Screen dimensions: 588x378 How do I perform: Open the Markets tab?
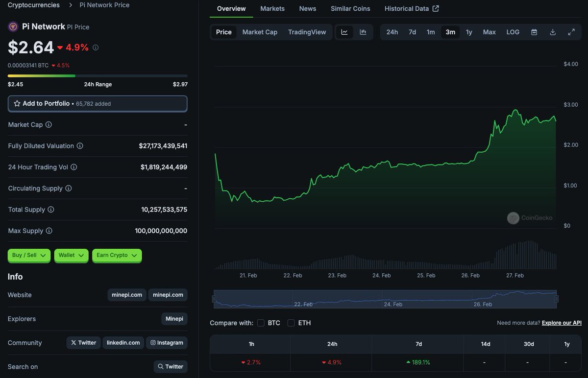pyautogui.click(x=272, y=8)
